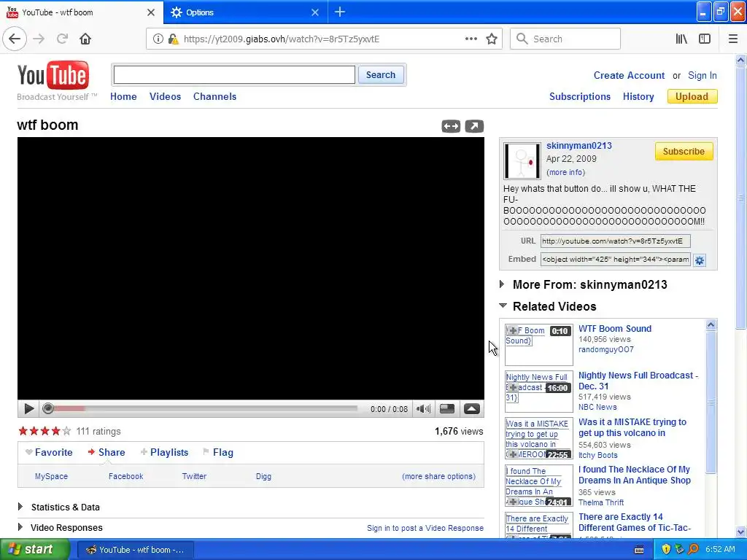Click the YouTube search text field

[x=234, y=75]
